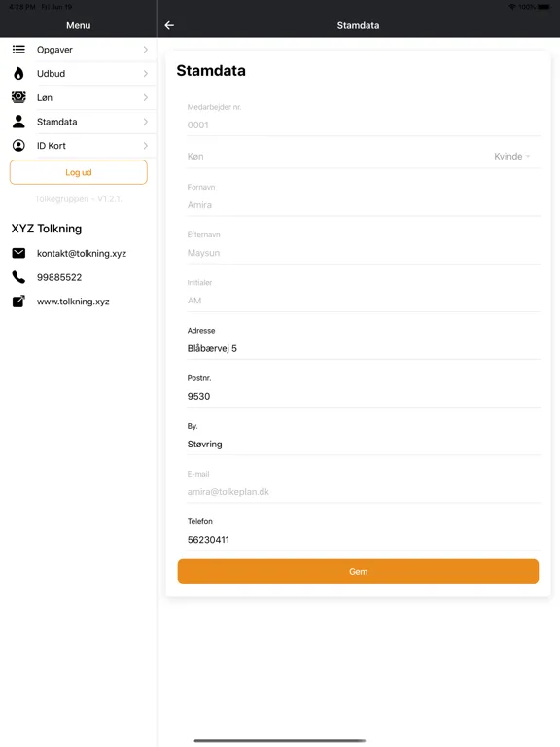Open the www.tolkning.xyz website link

point(73,302)
